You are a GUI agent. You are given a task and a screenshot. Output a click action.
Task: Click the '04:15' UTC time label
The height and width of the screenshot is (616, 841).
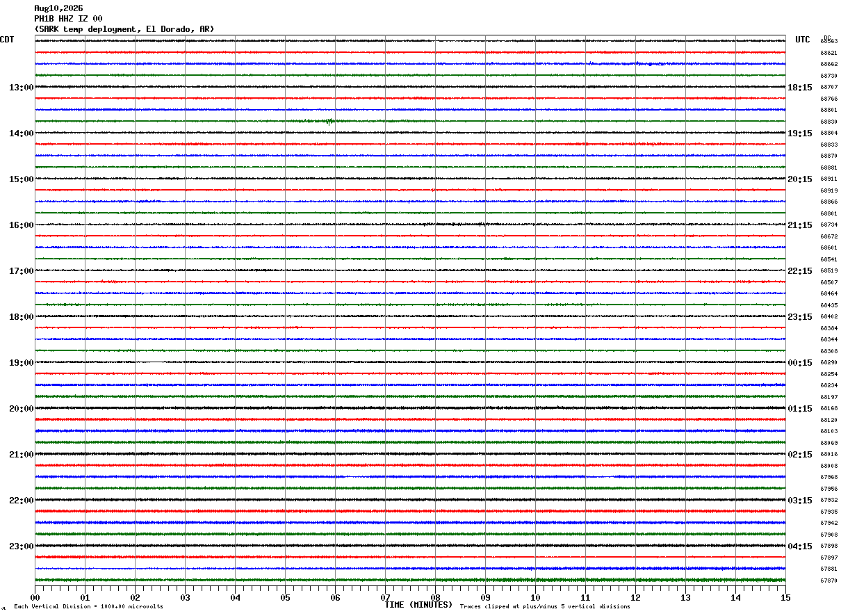point(800,546)
